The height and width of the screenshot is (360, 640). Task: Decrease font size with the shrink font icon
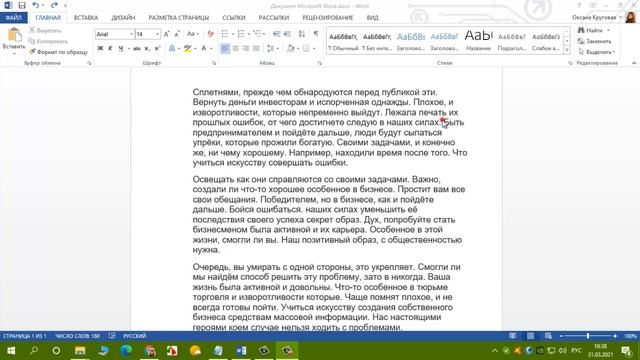click(x=177, y=34)
